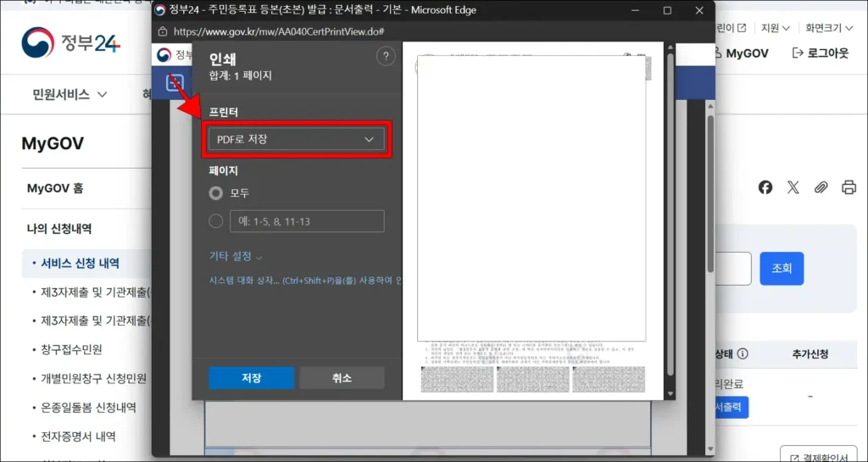
Task: Click the 인쇄 dialog title
Action: tap(223, 59)
